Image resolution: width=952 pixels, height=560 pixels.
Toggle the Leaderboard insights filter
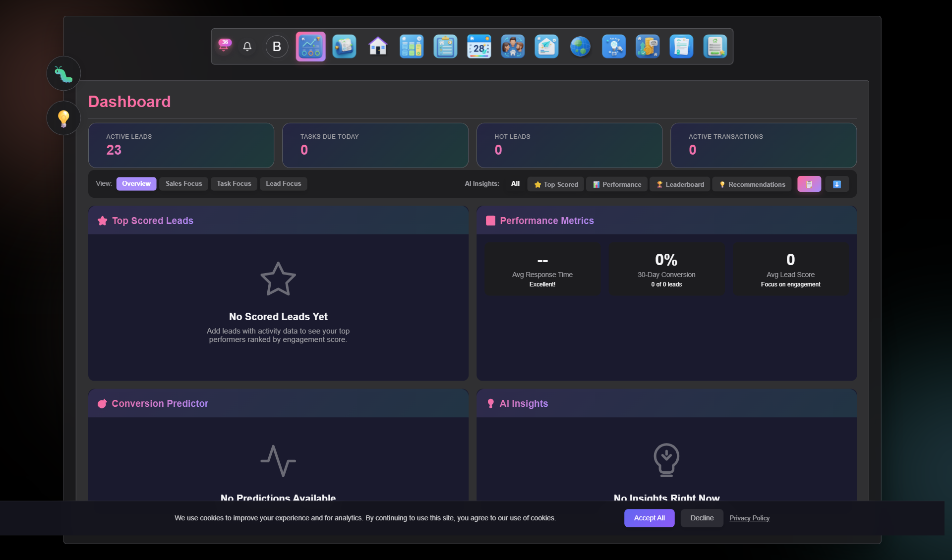tap(680, 184)
